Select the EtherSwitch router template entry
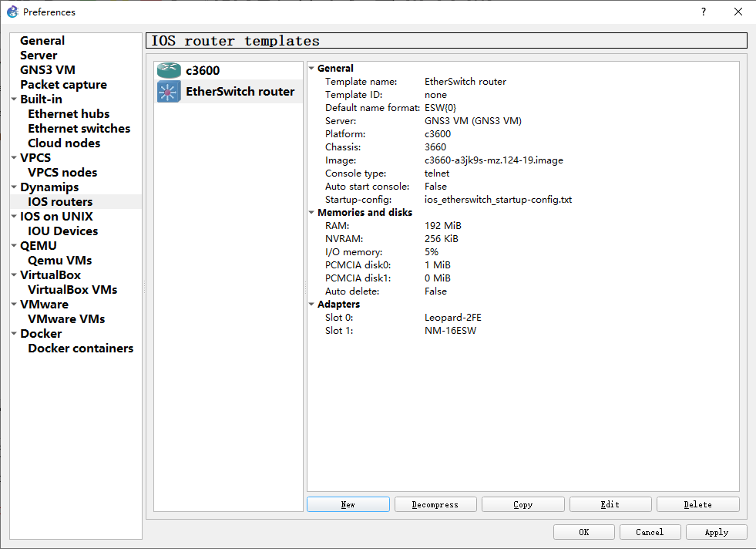 tap(229, 91)
